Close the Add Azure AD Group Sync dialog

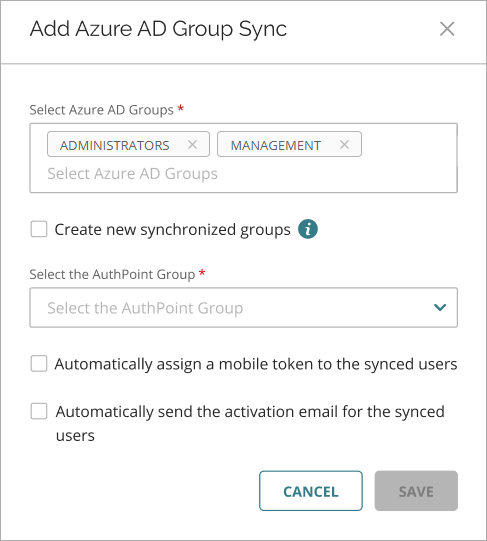(x=447, y=29)
